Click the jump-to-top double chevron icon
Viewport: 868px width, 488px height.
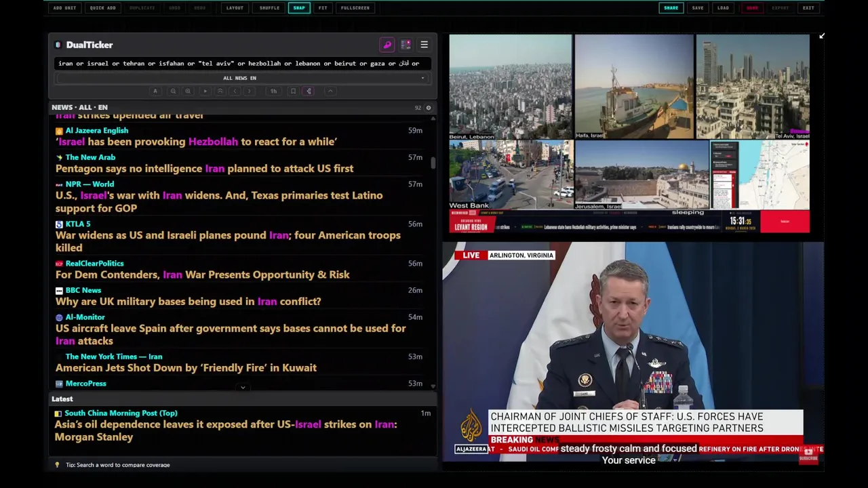pos(220,91)
